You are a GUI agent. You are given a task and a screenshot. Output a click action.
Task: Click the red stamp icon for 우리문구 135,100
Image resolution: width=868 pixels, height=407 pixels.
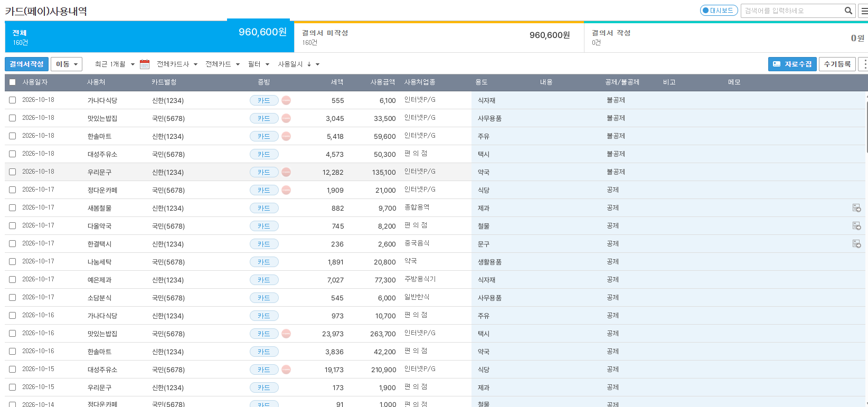(286, 172)
